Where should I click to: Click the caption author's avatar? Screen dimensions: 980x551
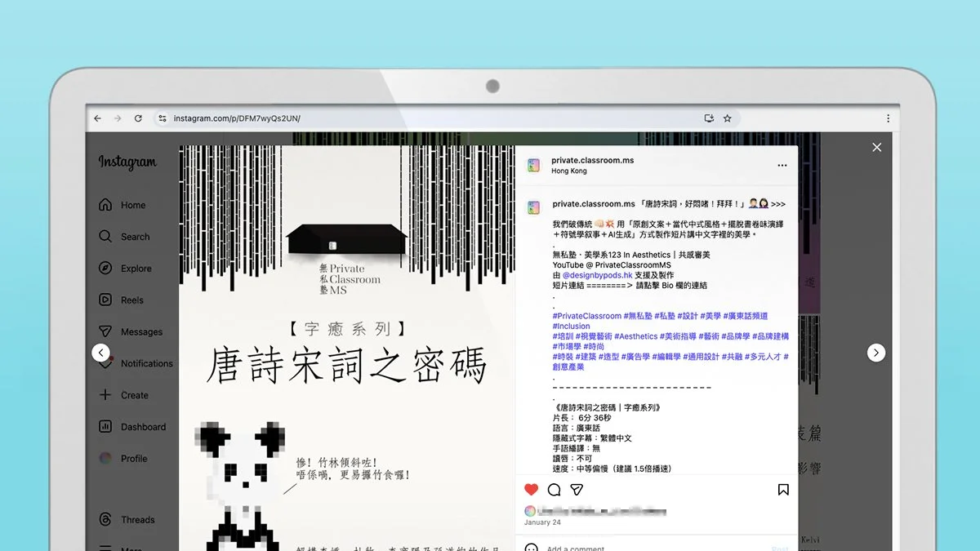click(533, 207)
